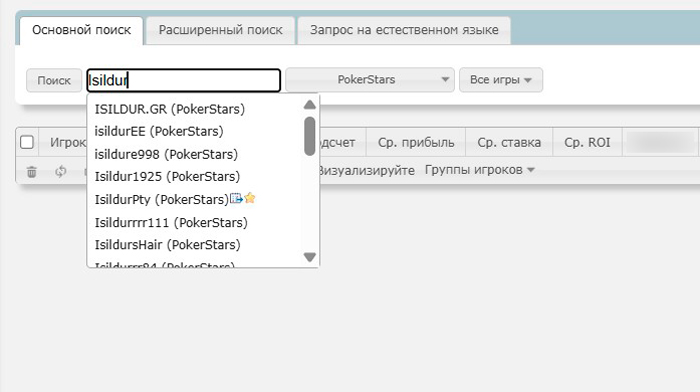Click the suggestion list scroll down arrow

pyautogui.click(x=310, y=257)
